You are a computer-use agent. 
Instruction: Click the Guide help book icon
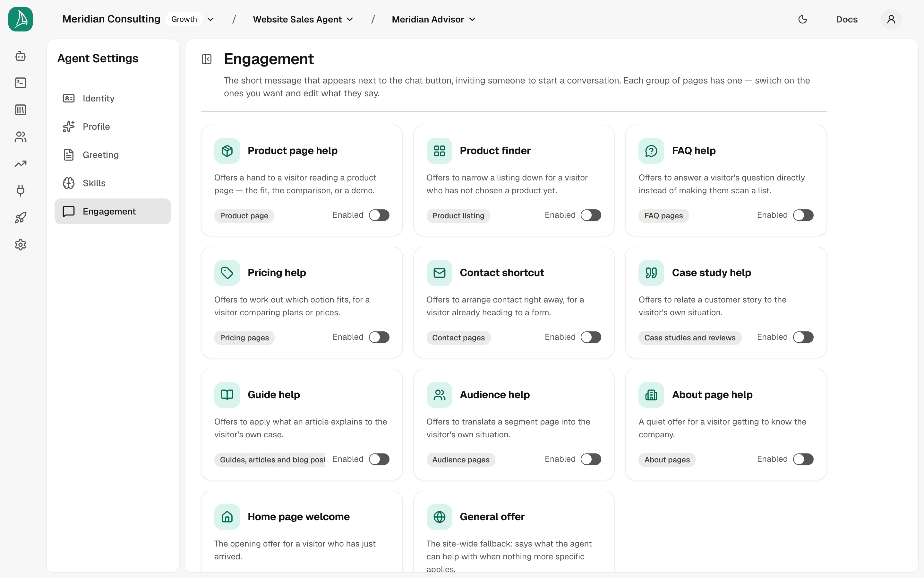pos(227,395)
